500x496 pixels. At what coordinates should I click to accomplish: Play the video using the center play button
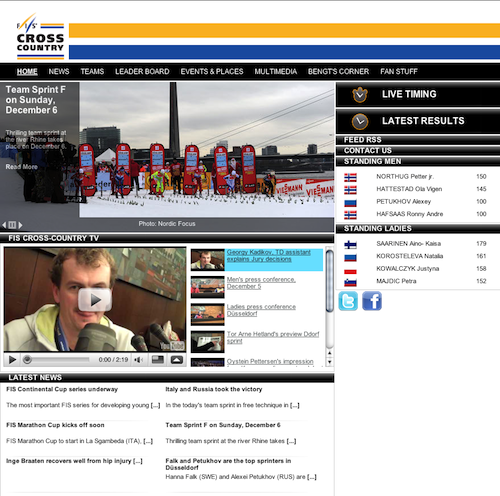coord(95,300)
